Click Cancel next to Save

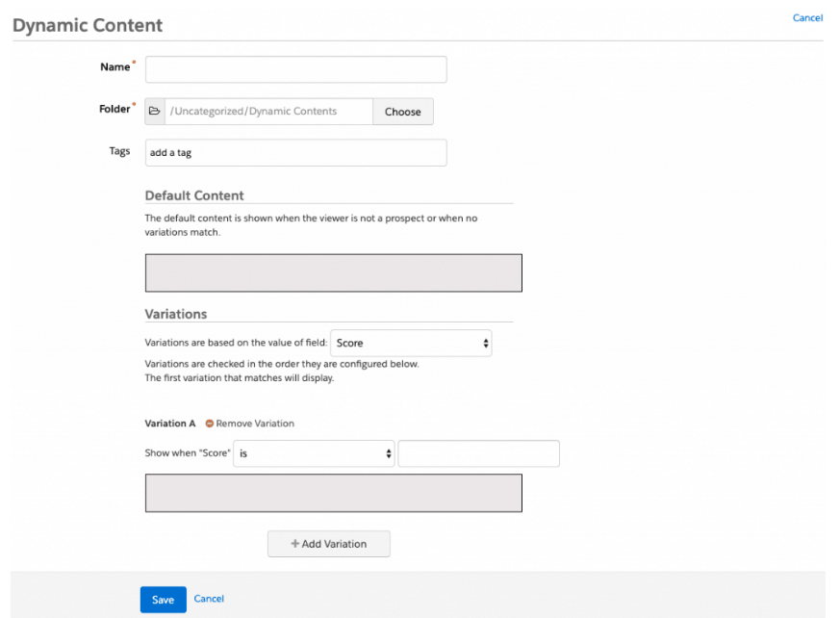[209, 599]
